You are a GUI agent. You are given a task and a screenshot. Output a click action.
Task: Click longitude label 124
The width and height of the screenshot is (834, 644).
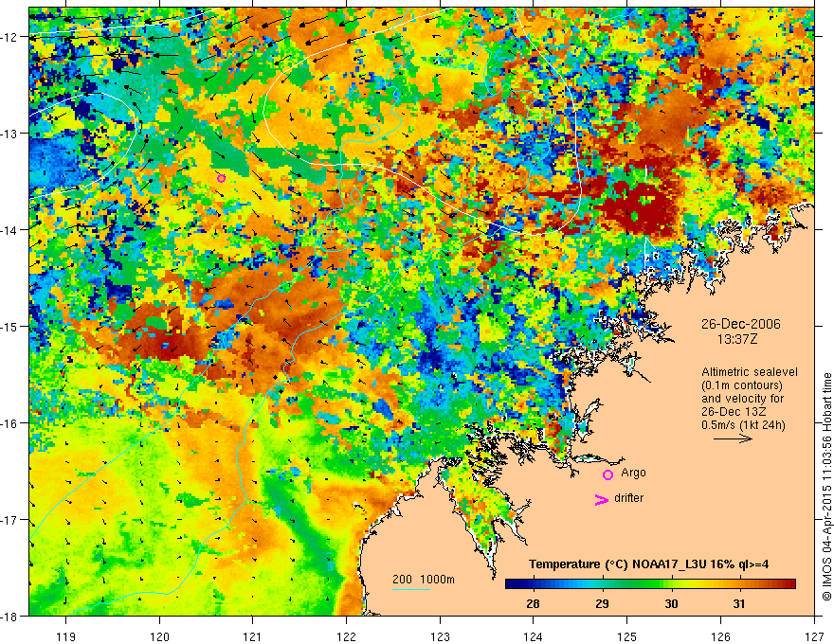coord(534,636)
